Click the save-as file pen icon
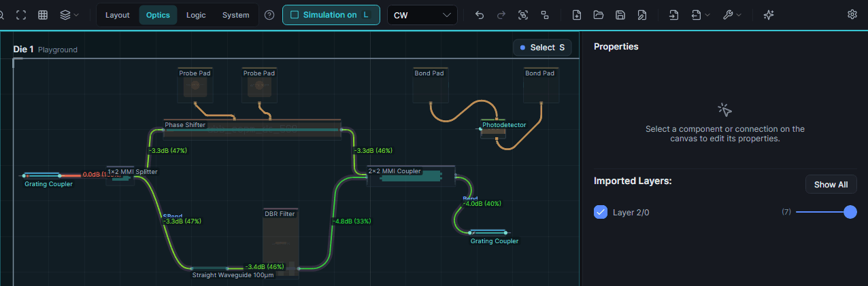The image size is (868, 286). [x=642, y=15]
